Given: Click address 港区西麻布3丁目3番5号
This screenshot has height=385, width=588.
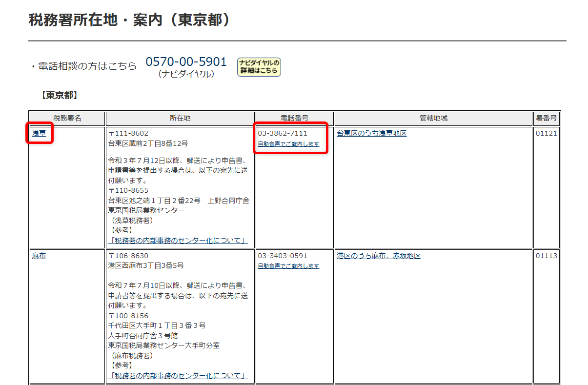Looking at the screenshot, I should 146,266.
